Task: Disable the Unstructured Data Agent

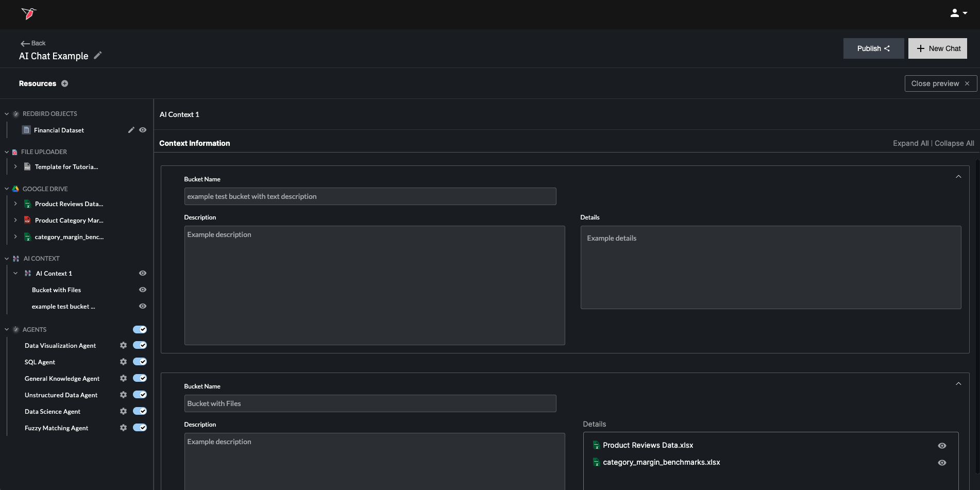Action: (x=140, y=395)
